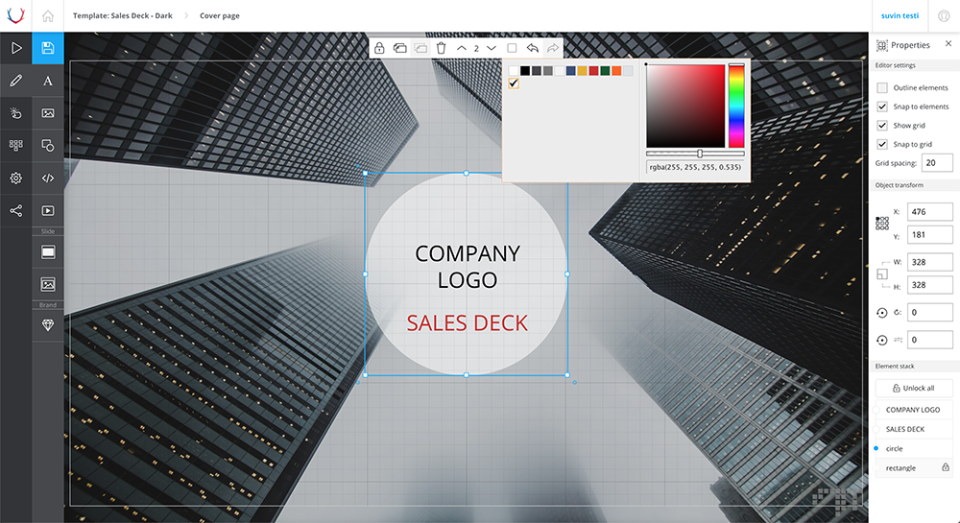Pick the dark green color swatch
960x523 pixels.
pos(605,71)
